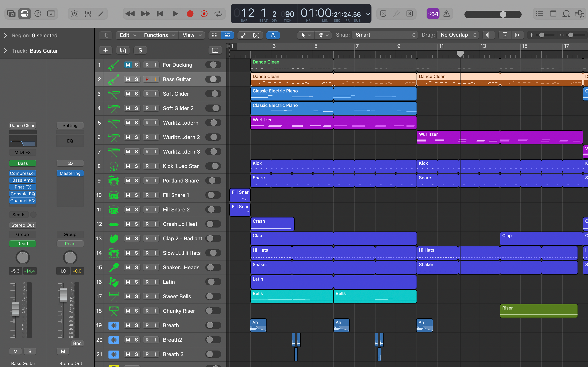Click the Add Track plus button

tap(105, 50)
